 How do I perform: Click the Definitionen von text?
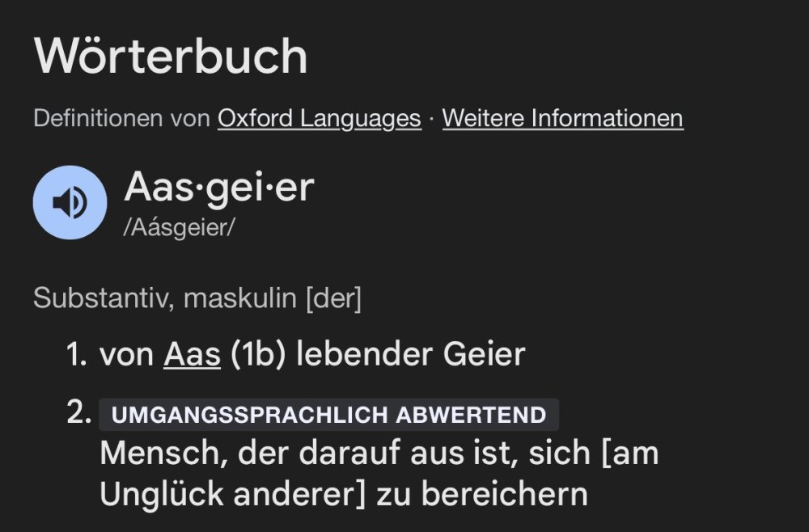(x=122, y=119)
